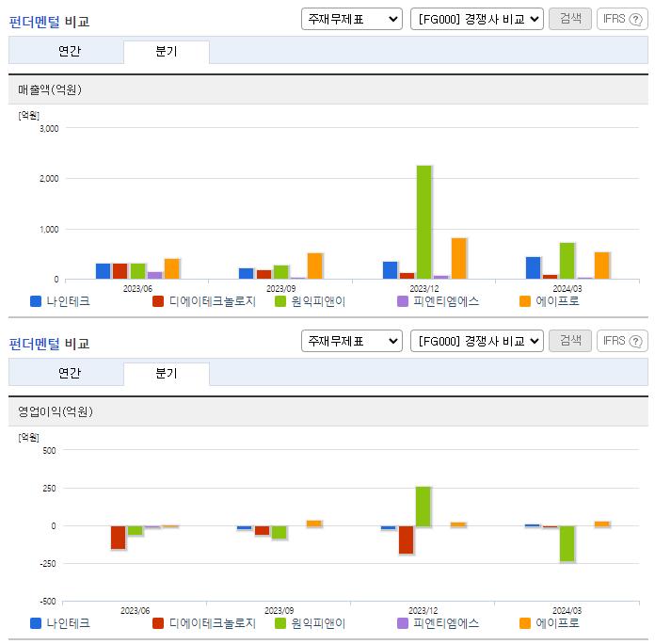
Task: Click the IFRS question mark icon in top section
Action: click(635, 19)
